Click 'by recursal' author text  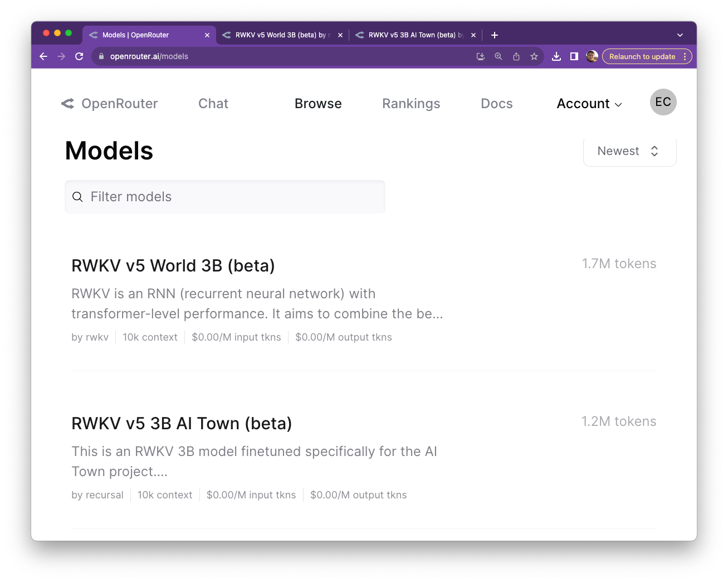(x=97, y=495)
